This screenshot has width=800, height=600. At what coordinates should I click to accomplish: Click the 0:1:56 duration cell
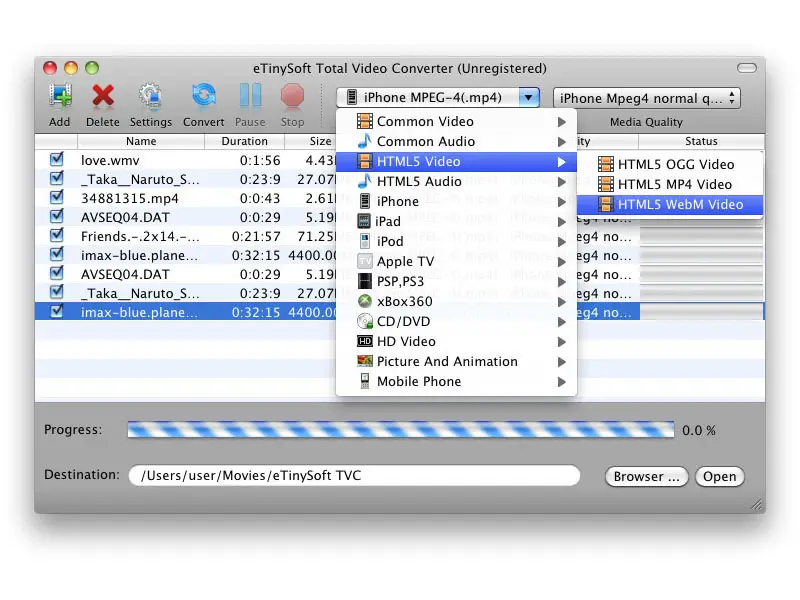pyautogui.click(x=260, y=161)
